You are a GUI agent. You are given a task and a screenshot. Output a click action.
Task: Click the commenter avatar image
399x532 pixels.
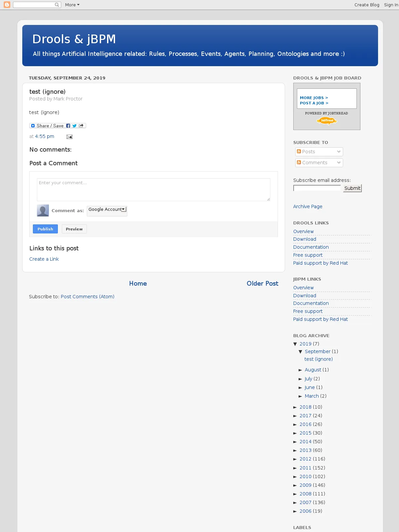pos(43,210)
